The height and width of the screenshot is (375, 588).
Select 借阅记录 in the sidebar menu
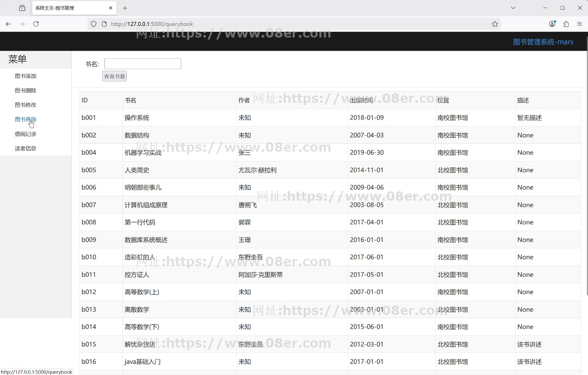(25, 134)
